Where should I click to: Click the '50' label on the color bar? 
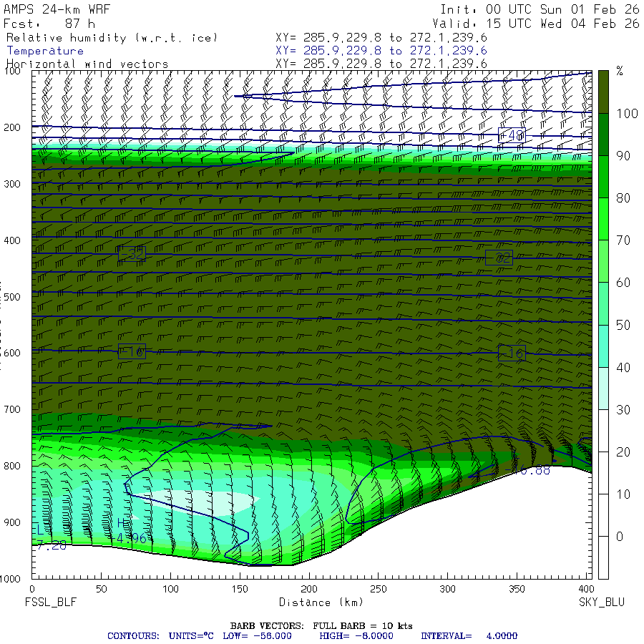click(623, 326)
